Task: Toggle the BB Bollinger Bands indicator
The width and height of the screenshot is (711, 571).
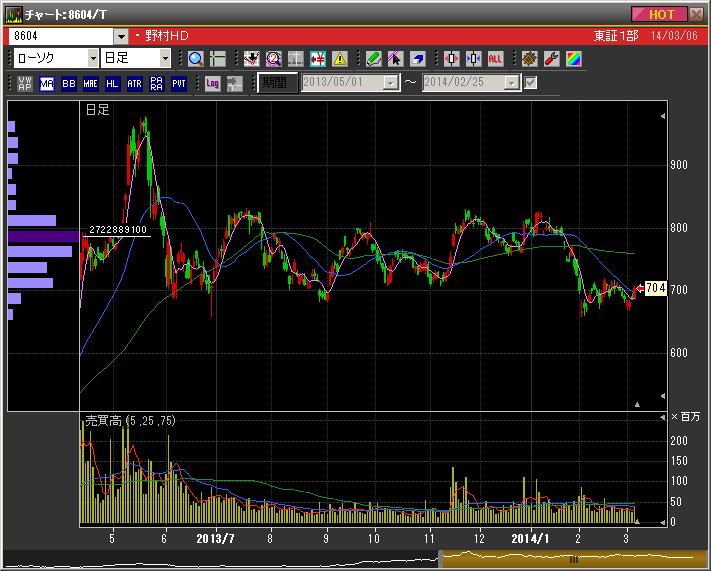Action: 69,84
